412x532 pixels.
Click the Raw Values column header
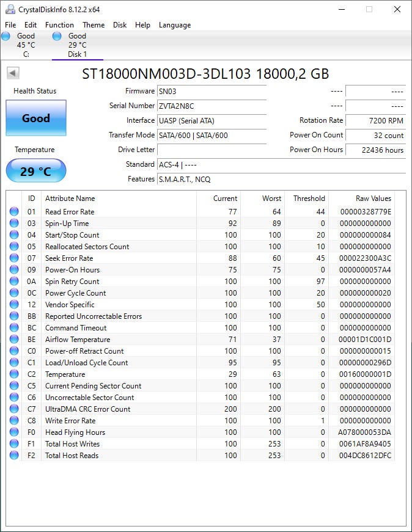point(373,199)
